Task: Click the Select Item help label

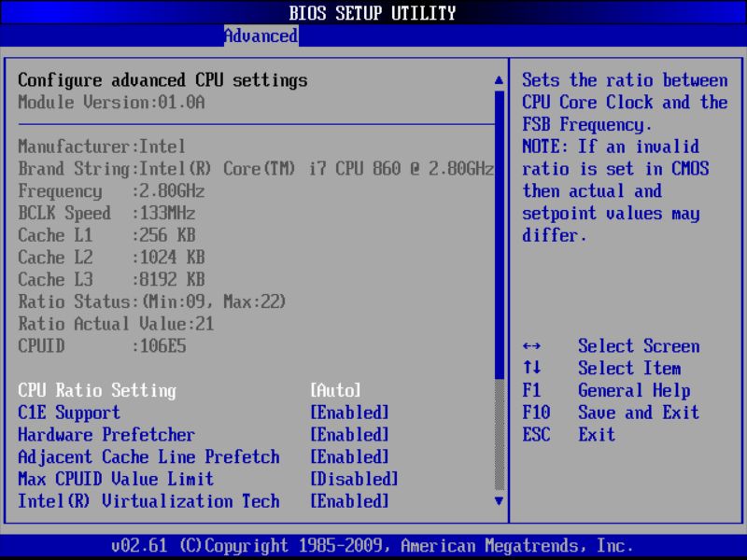Action: [629, 368]
